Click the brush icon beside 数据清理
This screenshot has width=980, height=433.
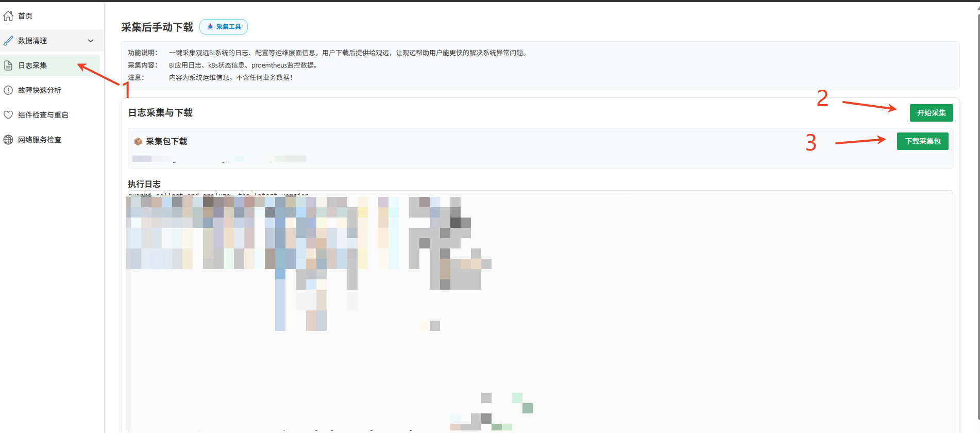[8, 41]
